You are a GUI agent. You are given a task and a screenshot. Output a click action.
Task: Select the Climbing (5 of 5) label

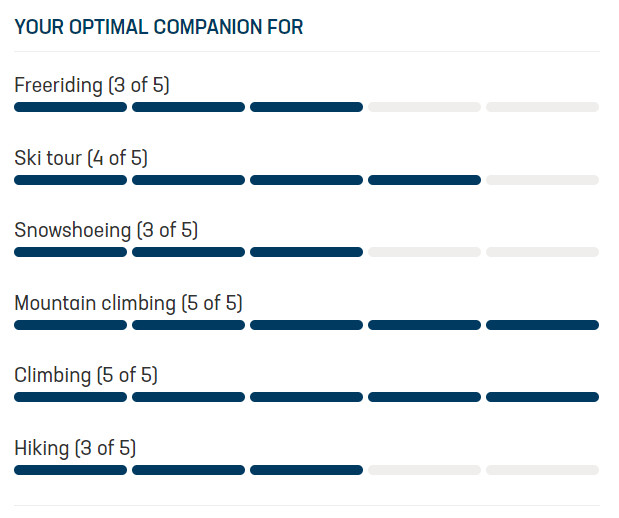tap(86, 375)
